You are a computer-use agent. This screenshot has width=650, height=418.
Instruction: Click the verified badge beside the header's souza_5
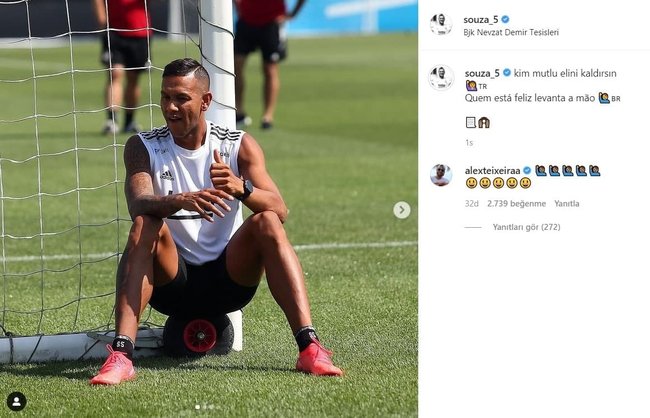coord(505,19)
